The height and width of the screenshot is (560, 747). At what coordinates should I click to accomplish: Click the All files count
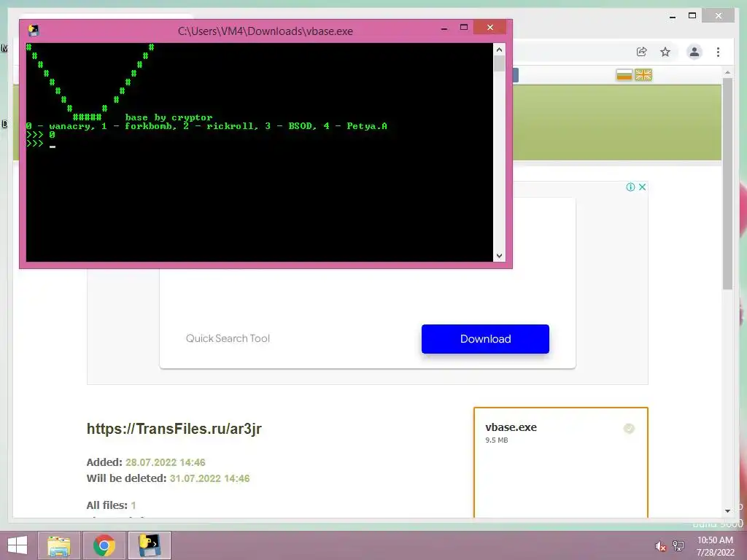(x=133, y=505)
